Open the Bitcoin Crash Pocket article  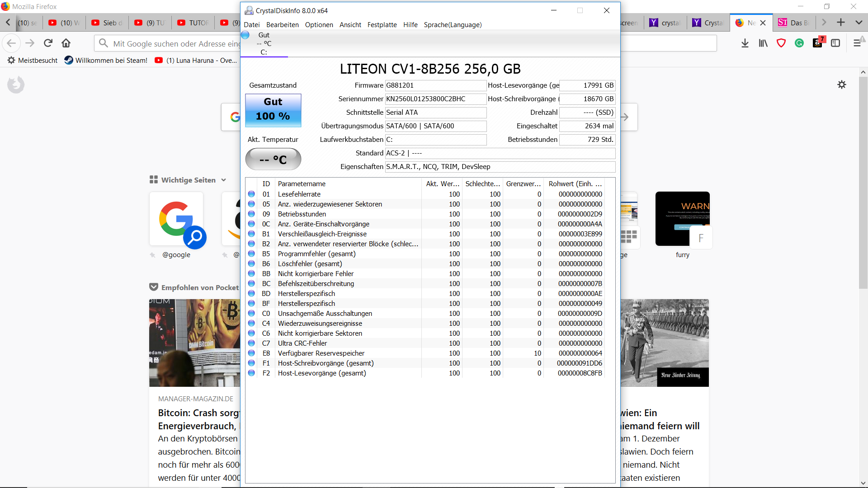[x=195, y=392]
